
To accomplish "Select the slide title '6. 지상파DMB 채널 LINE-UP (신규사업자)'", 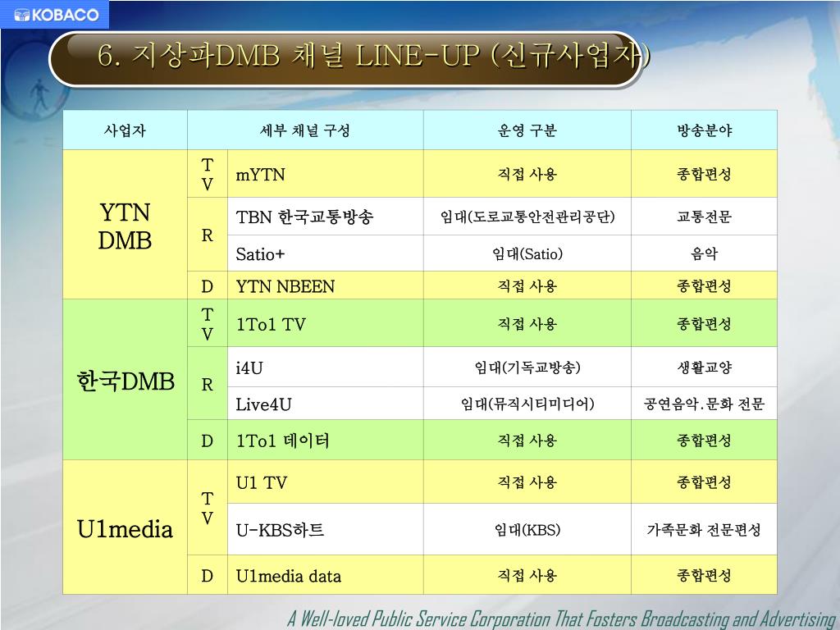I will (x=373, y=56).
